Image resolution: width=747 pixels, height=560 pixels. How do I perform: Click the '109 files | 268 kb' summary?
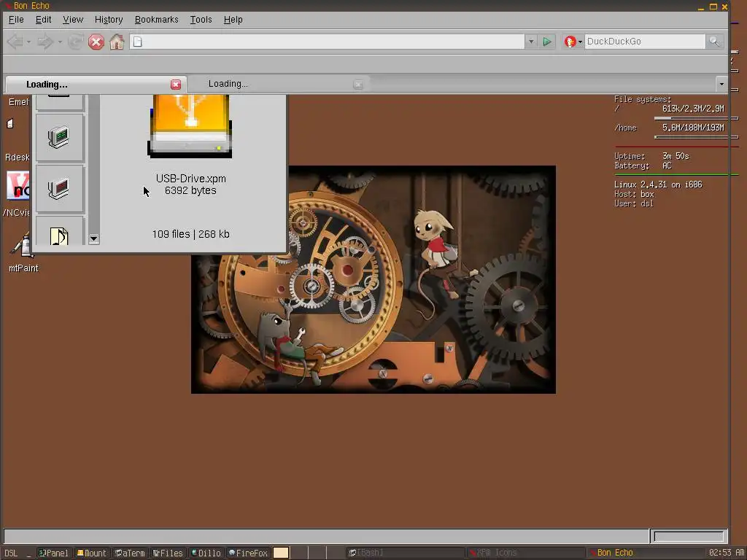pyautogui.click(x=190, y=234)
